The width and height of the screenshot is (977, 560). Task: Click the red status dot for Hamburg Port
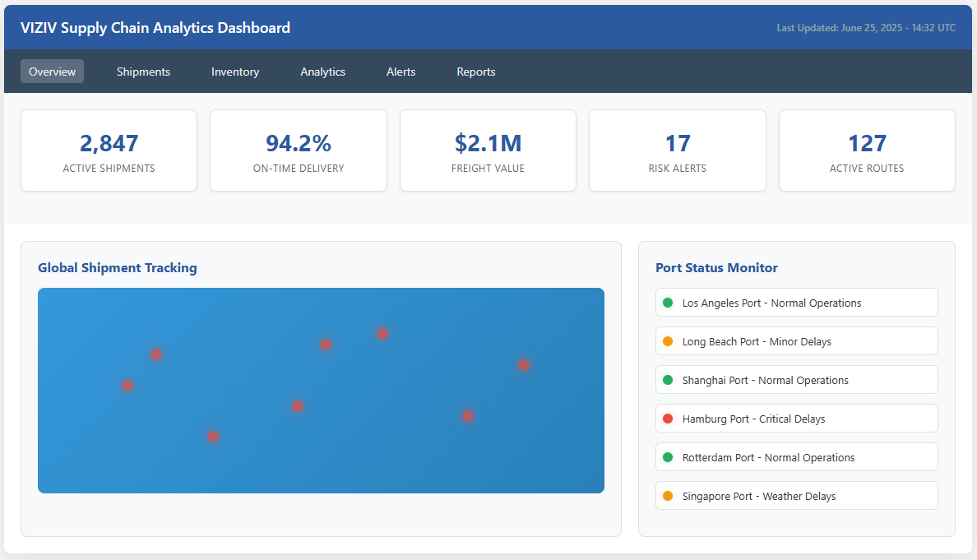pos(668,419)
